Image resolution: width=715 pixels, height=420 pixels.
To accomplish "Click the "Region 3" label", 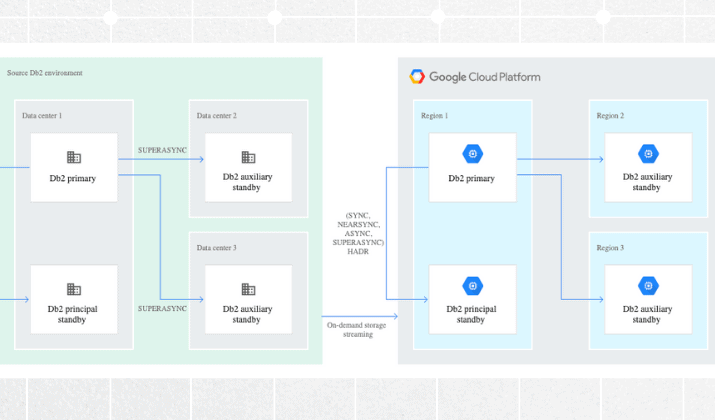I will point(610,248).
